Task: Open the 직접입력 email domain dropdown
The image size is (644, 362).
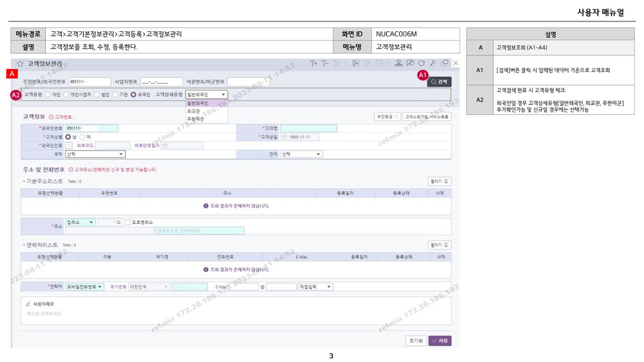Action: click(x=316, y=287)
